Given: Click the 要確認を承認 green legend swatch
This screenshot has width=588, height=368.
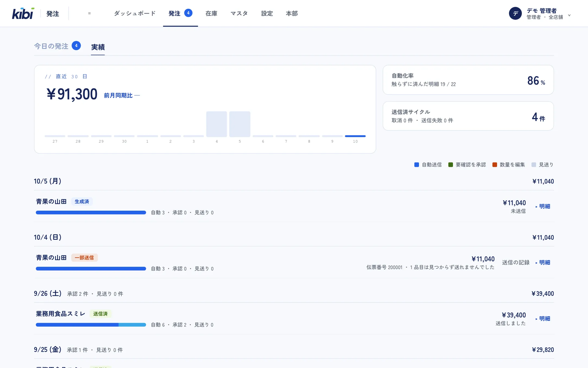Looking at the screenshot, I should (451, 165).
